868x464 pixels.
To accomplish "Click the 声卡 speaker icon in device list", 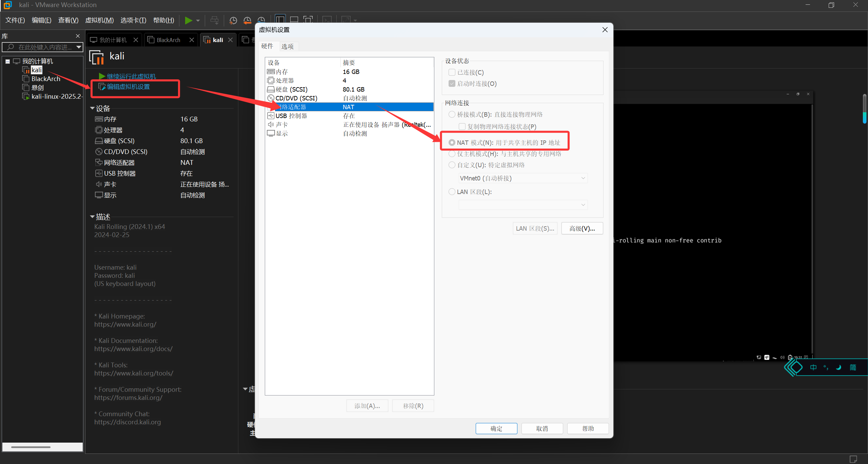I will pos(271,125).
